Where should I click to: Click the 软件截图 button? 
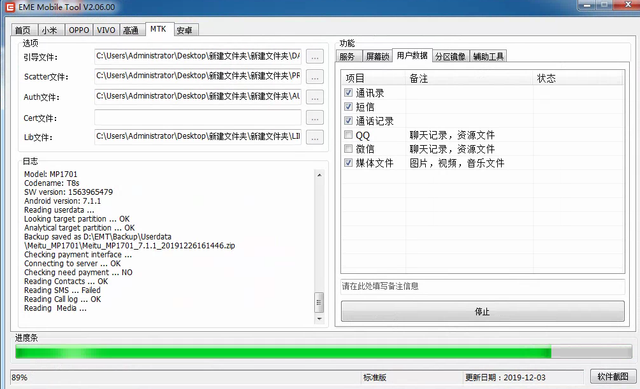tap(613, 376)
